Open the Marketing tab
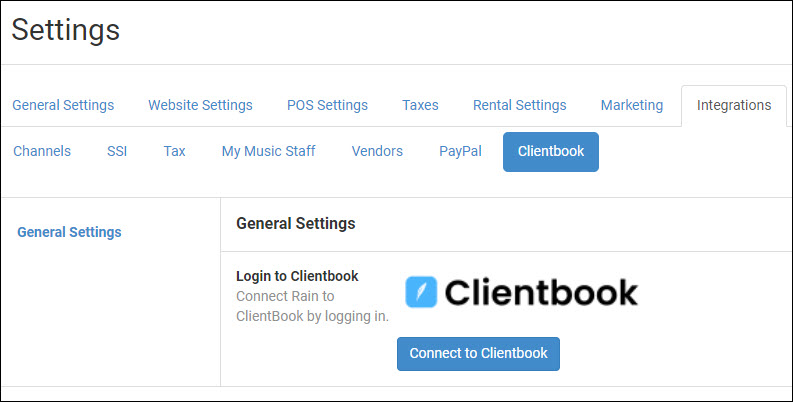The image size is (793, 402). [632, 105]
